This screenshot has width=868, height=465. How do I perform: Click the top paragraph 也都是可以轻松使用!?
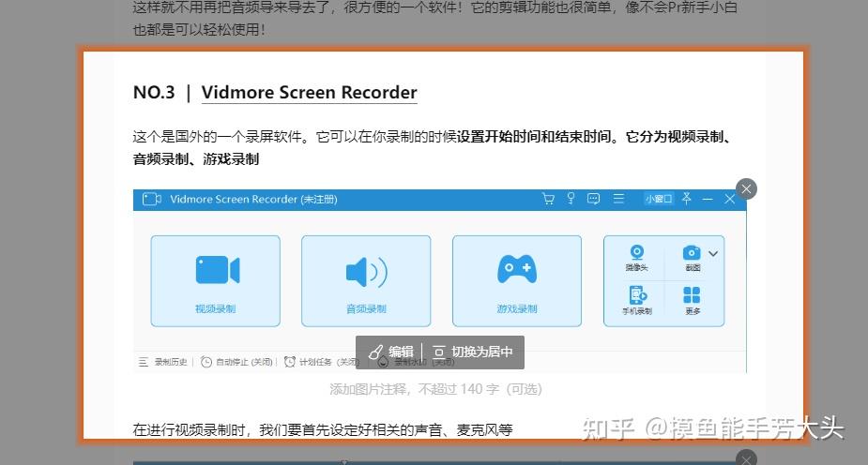(199, 29)
